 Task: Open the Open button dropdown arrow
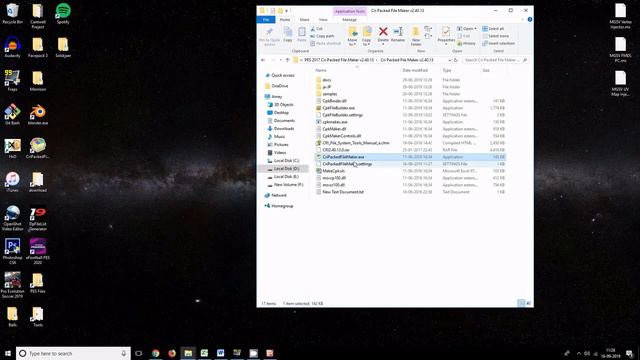click(476, 29)
